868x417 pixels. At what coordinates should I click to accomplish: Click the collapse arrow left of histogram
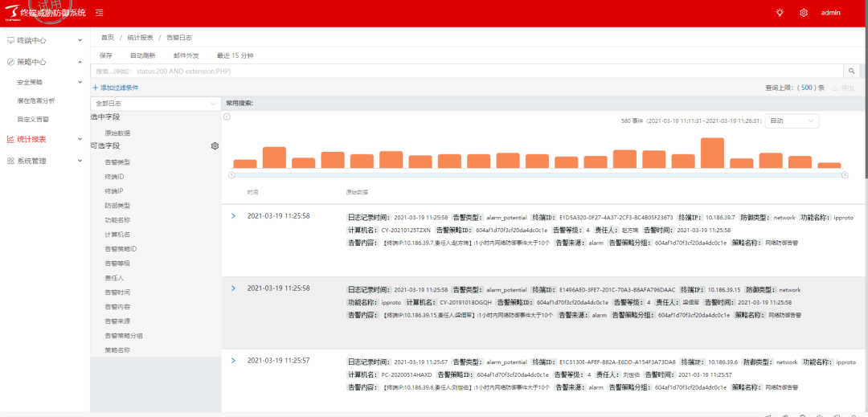(227, 117)
